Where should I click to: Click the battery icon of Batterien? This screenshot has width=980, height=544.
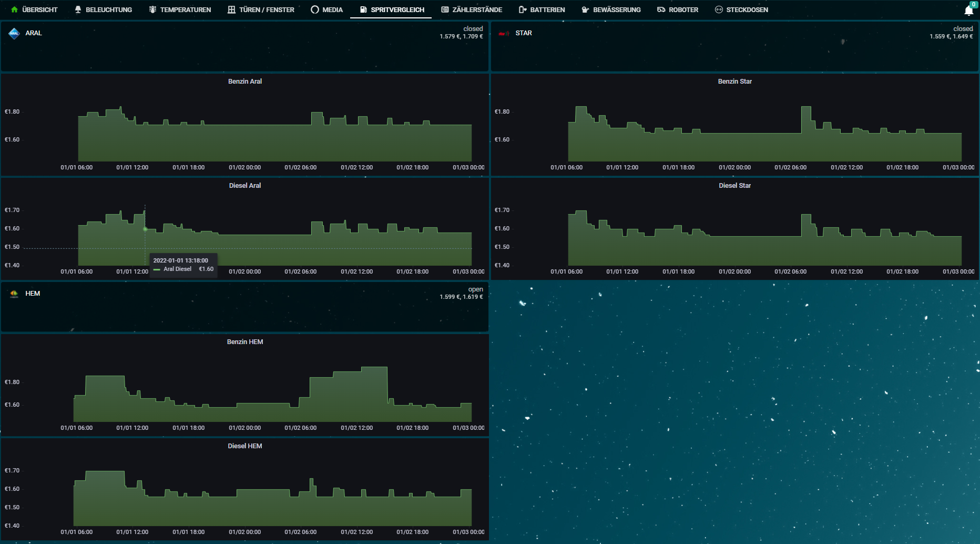click(523, 9)
